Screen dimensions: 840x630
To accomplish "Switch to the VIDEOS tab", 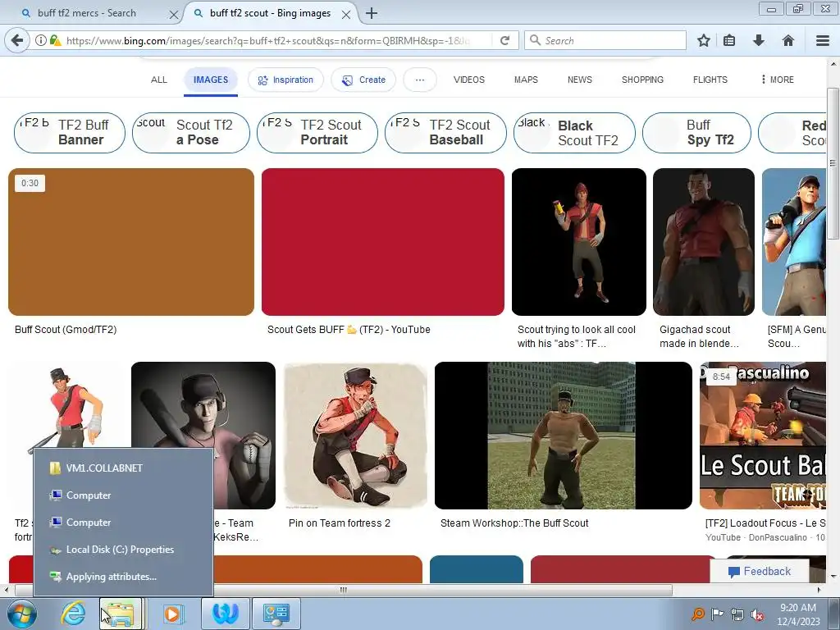I will [x=468, y=80].
